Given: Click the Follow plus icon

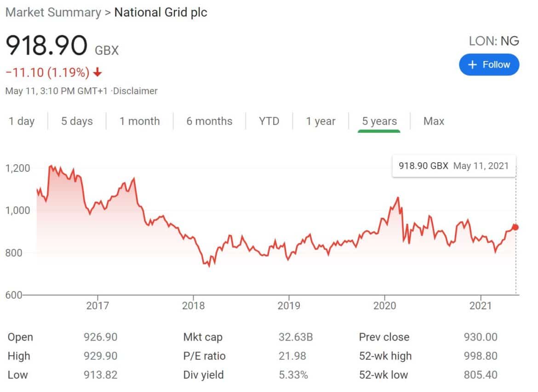Looking at the screenshot, I should click(x=472, y=64).
